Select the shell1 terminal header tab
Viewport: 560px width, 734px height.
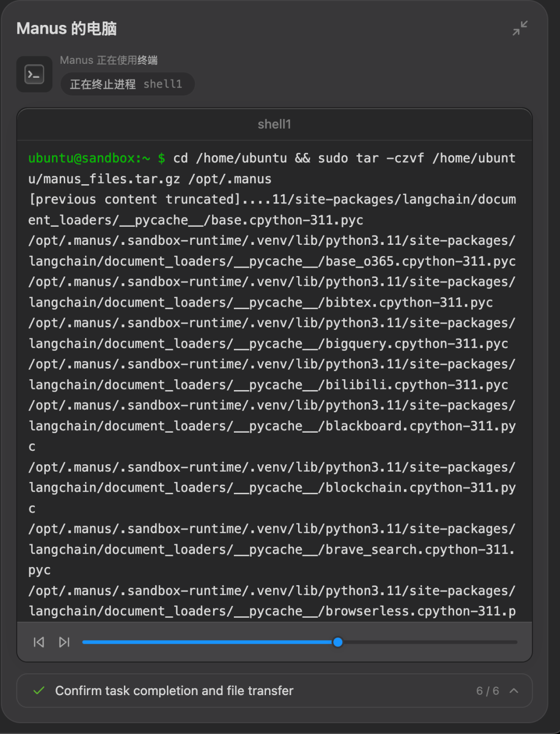pos(274,124)
